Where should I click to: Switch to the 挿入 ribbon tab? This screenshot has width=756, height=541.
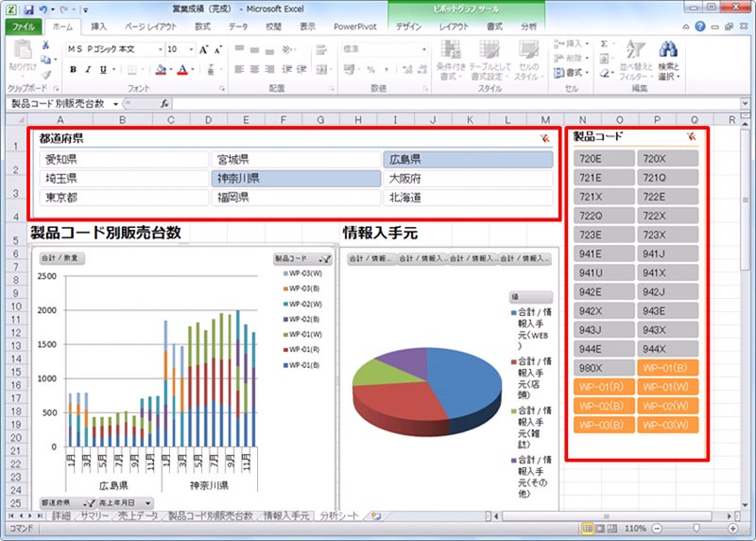click(99, 26)
